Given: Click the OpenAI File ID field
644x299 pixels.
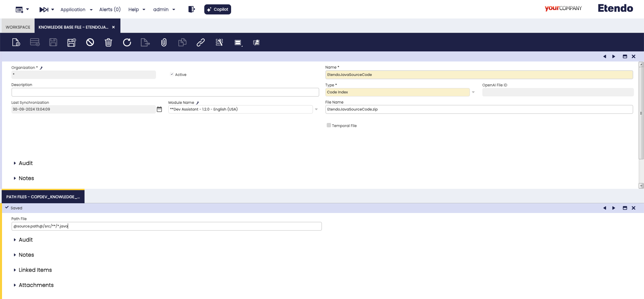Looking at the screenshot, I should pos(558,92).
